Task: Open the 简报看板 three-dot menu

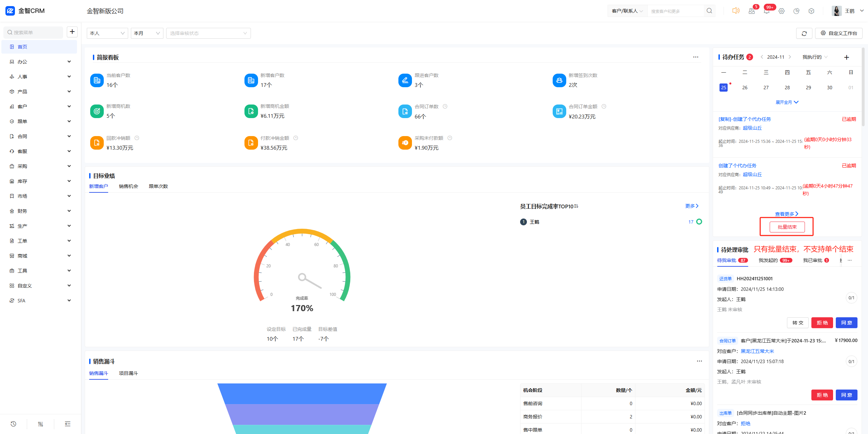Action: 696,57
